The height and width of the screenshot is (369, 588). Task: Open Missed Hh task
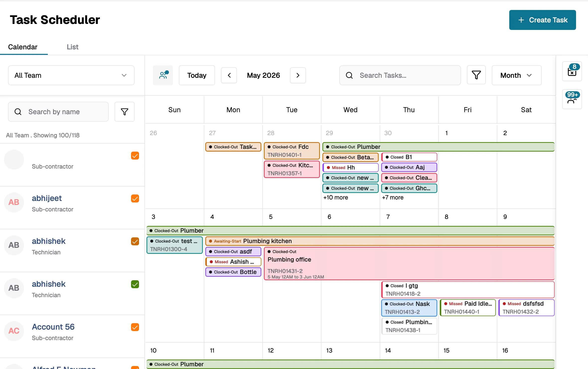coord(351,168)
